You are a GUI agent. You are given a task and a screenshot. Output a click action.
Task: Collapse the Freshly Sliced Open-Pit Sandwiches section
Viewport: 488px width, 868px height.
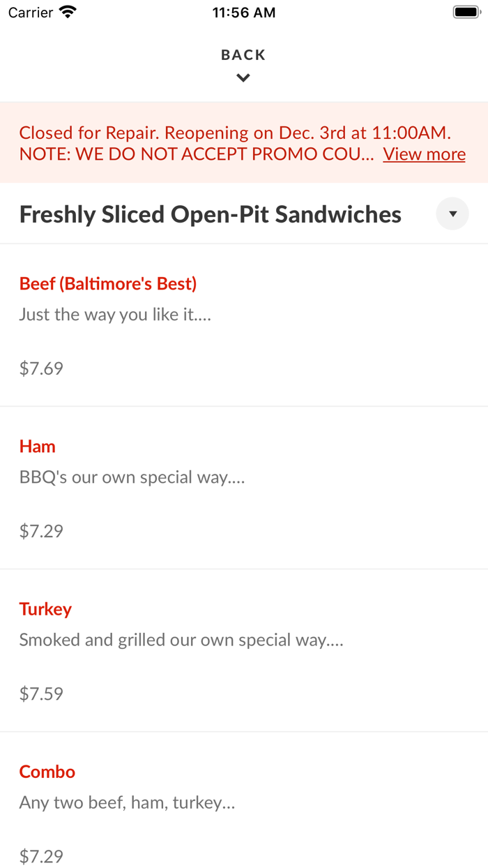[452, 214]
